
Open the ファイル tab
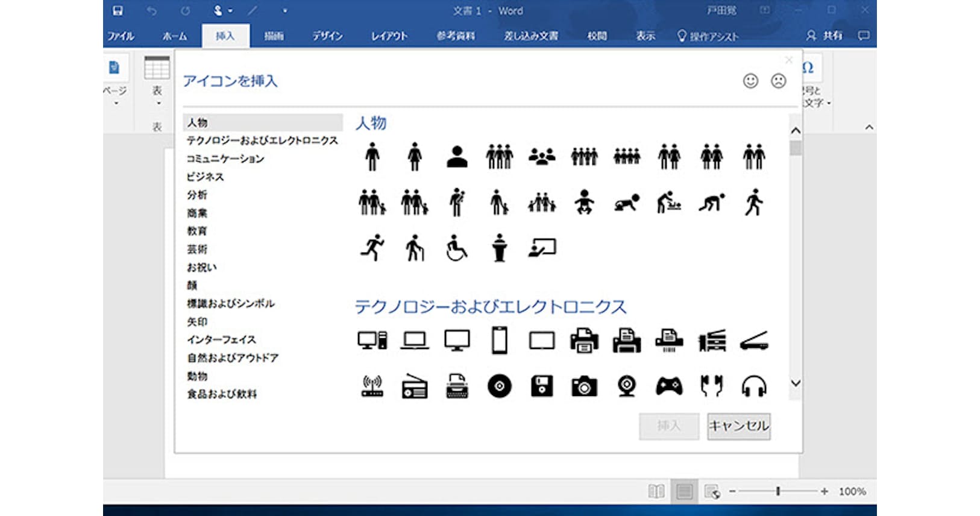click(121, 36)
